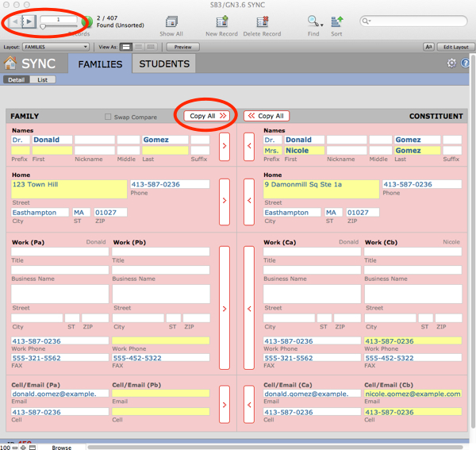
Task: Click Copy All to constituent button
Action: coord(209,116)
